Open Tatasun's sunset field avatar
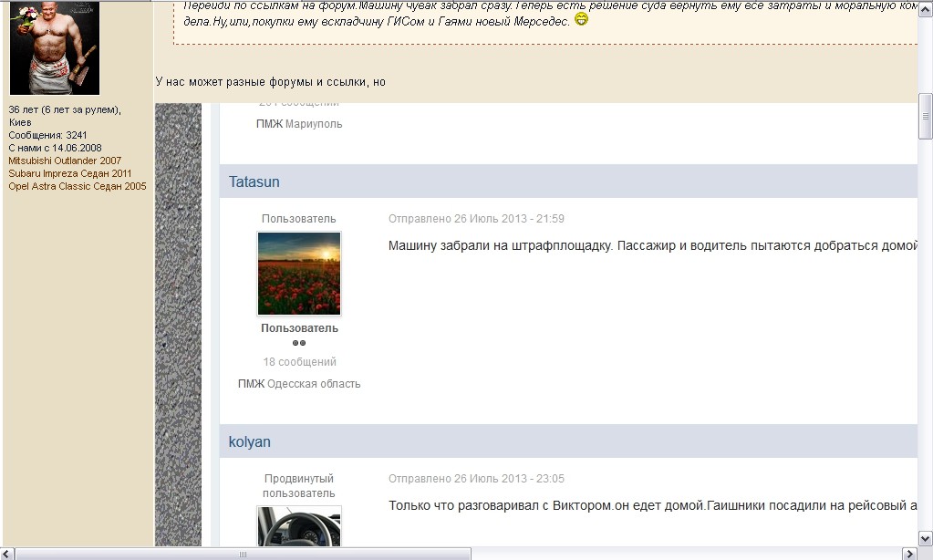Image resolution: width=933 pixels, height=560 pixels. pyautogui.click(x=299, y=274)
